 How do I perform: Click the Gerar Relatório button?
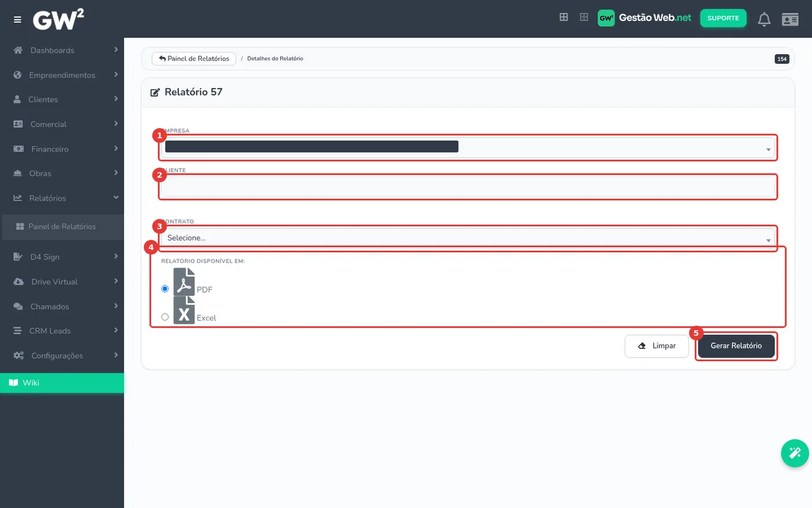click(x=736, y=346)
